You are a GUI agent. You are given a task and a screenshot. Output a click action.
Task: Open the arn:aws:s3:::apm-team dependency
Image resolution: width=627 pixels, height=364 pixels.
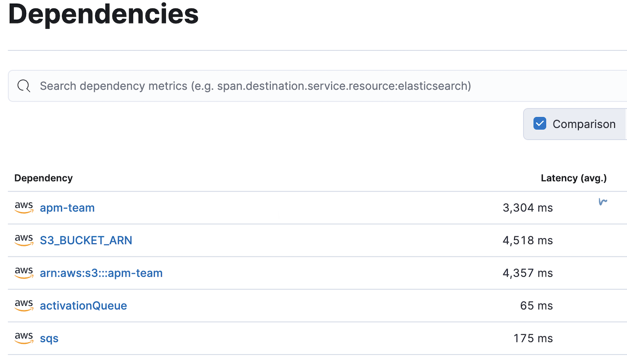(x=101, y=273)
